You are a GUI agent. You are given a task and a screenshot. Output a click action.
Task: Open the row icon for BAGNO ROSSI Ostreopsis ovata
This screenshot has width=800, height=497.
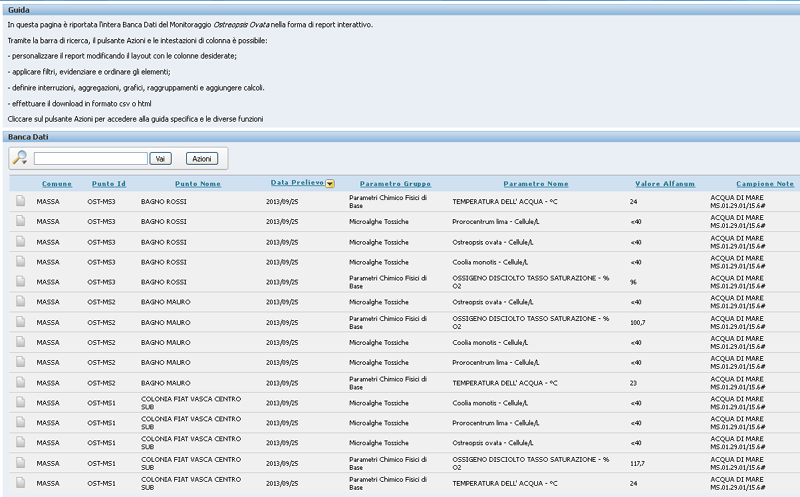[x=20, y=242]
